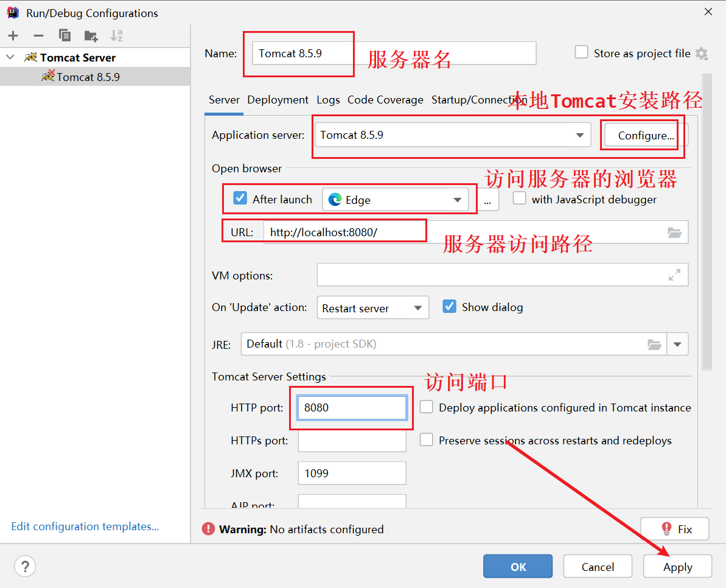
Task: Click the red warning icon
Action: [x=208, y=529]
